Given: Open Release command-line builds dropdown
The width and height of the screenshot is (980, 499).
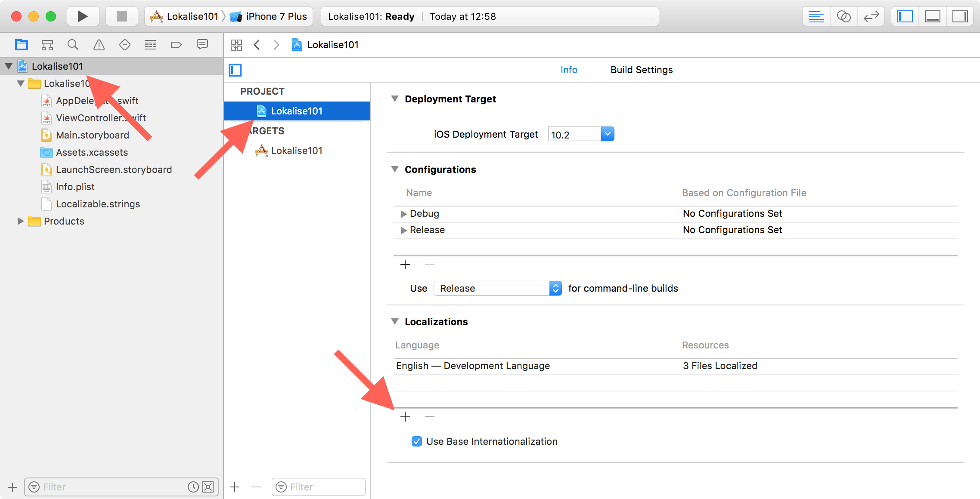Looking at the screenshot, I should [498, 288].
